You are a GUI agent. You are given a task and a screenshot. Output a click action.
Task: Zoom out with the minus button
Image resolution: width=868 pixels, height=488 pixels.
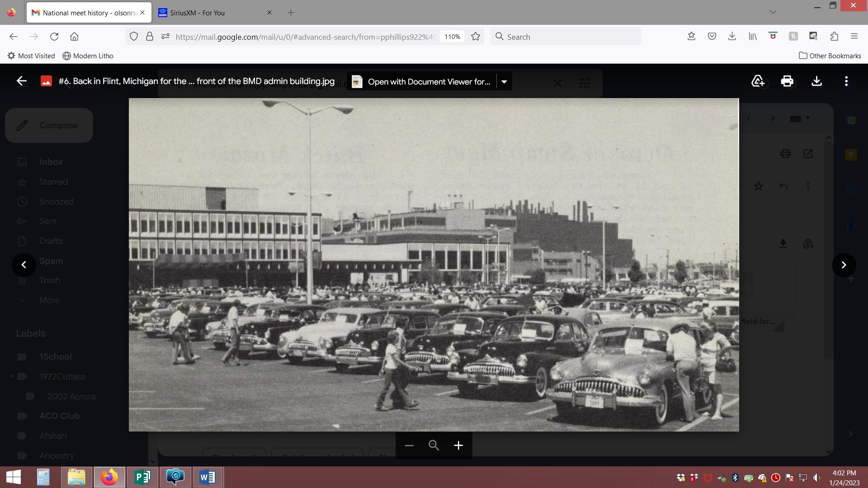(409, 446)
